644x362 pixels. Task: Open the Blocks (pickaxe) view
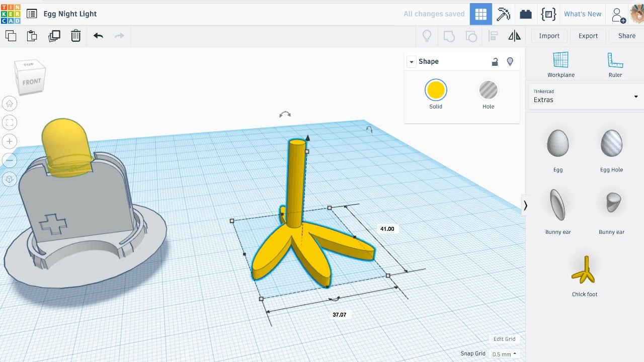point(503,14)
